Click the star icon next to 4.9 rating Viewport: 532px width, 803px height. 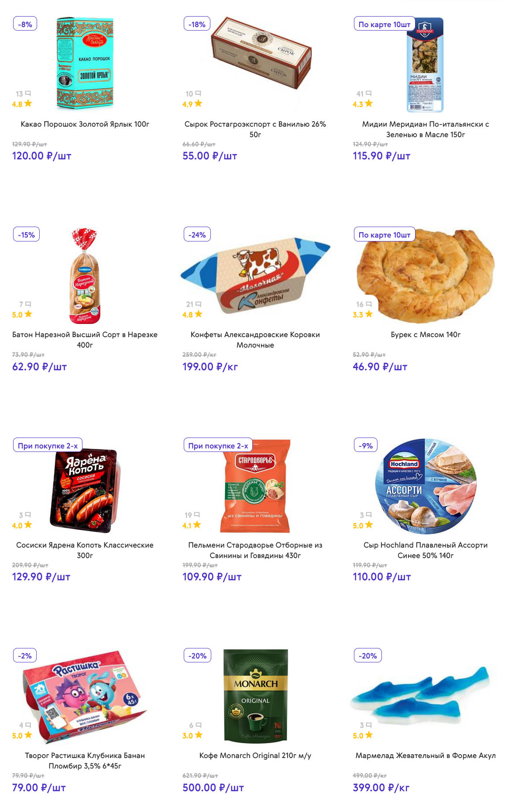point(199,103)
